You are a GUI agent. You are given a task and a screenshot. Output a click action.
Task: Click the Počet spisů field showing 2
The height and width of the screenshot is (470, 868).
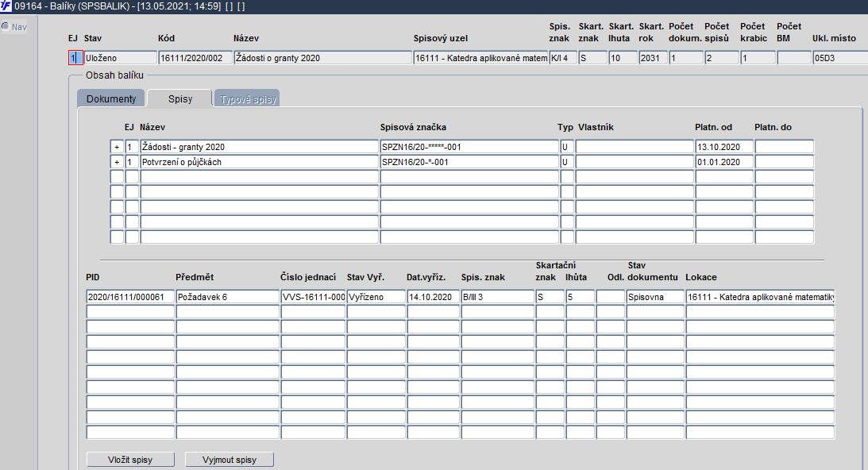[x=722, y=58]
